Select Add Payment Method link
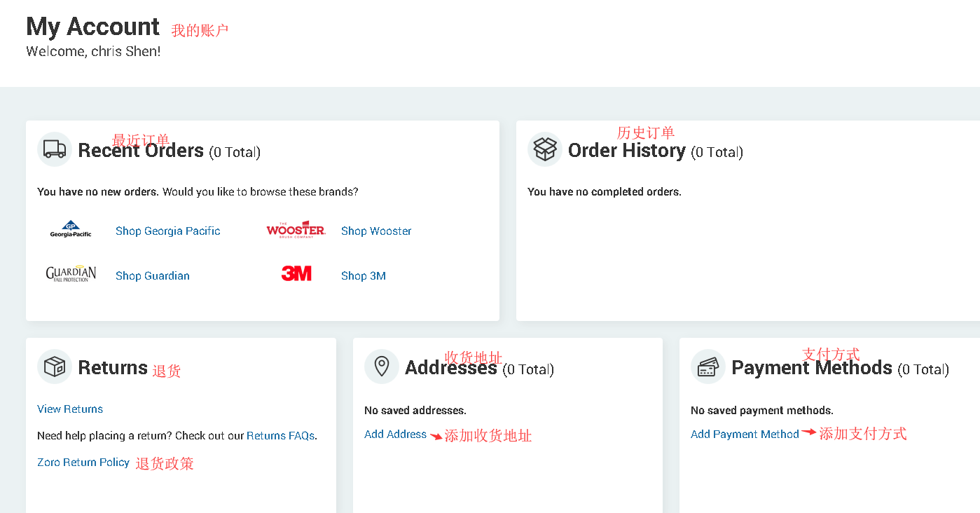The width and height of the screenshot is (980, 513). point(745,435)
